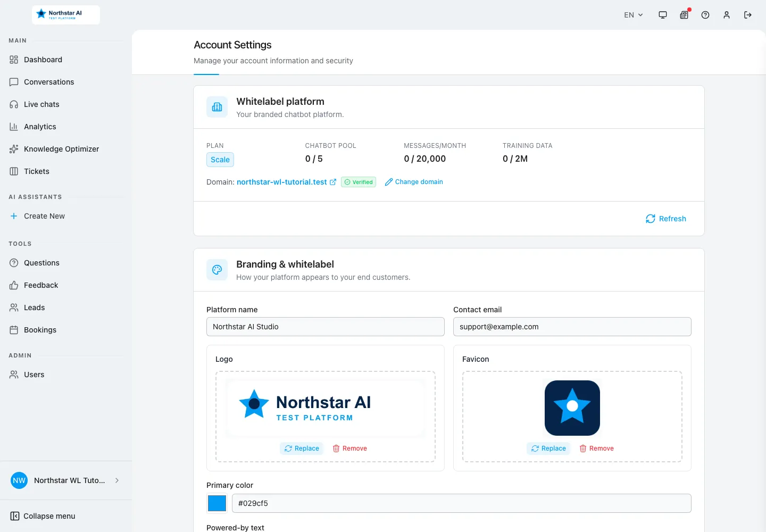Open the primary color swatch picker
The image size is (766, 532).
pyautogui.click(x=217, y=503)
